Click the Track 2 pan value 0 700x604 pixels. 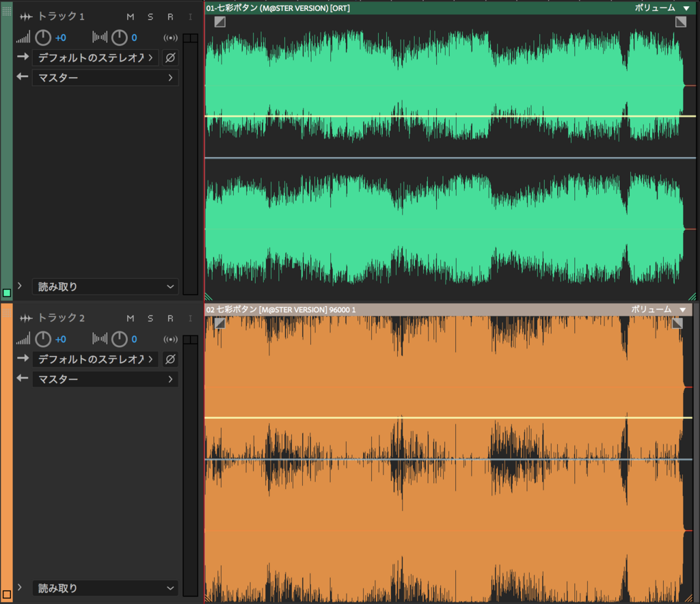click(x=134, y=340)
